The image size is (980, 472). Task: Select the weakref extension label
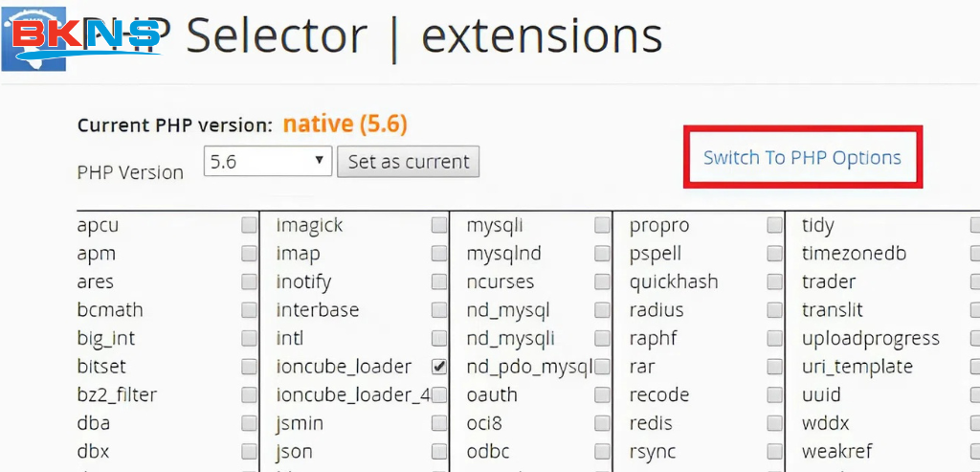click(837, 451)
